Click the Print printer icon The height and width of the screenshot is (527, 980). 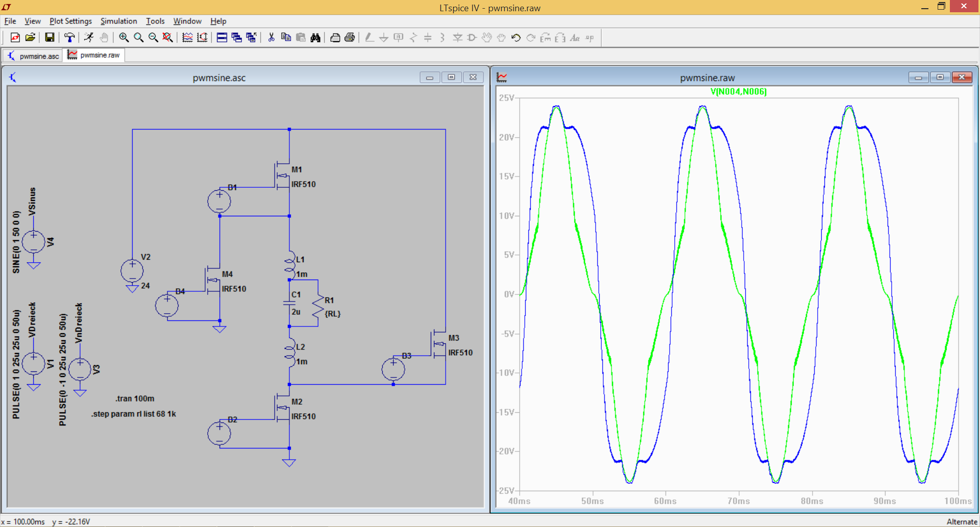tap(350, 37)
